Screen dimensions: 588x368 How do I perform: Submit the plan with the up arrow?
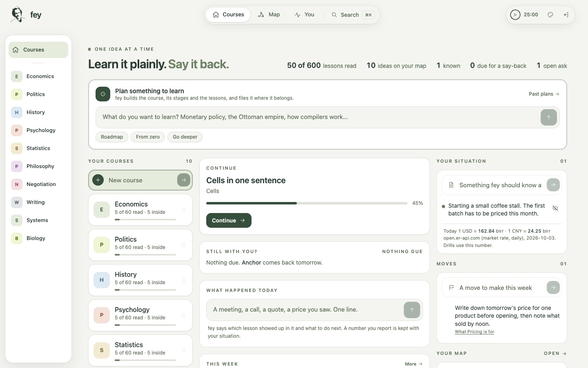[549, 117]
